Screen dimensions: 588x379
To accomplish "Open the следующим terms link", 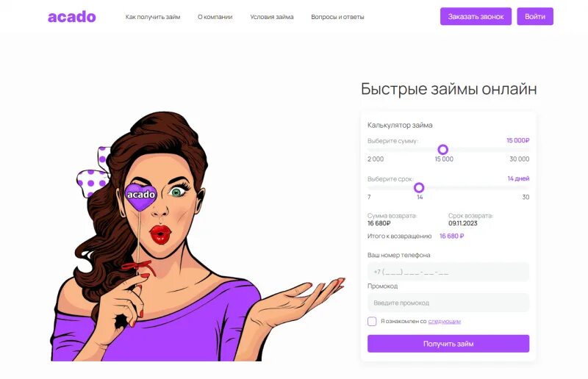I will tap(445, 321).
